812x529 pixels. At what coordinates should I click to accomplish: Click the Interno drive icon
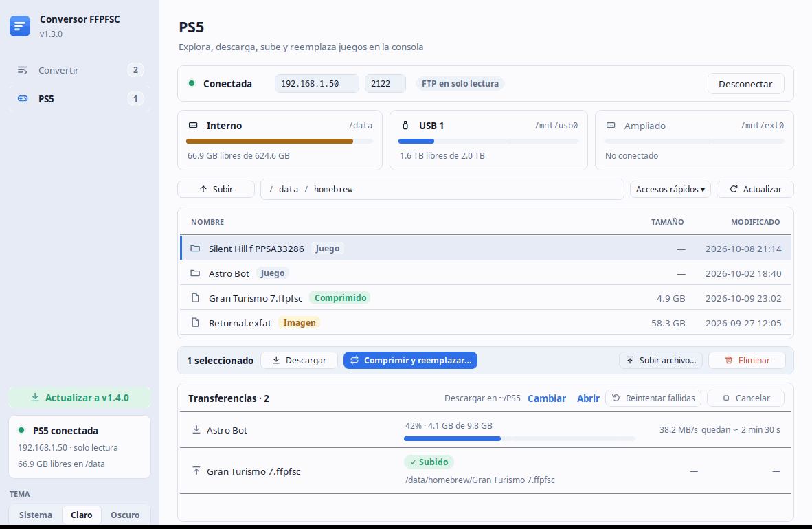click(x=193, y=126)
